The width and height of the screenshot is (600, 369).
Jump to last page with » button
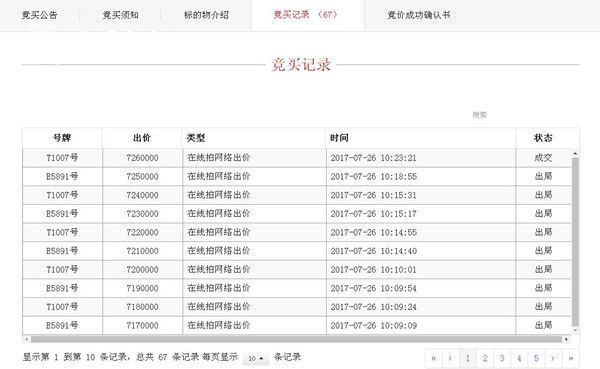571,358
